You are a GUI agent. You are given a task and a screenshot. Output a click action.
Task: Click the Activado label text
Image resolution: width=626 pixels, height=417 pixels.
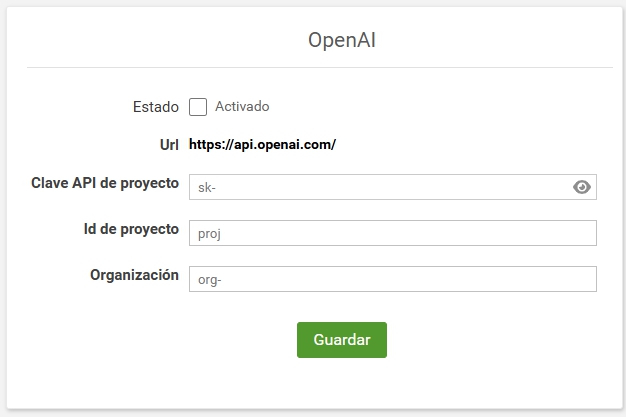point(242,107)
